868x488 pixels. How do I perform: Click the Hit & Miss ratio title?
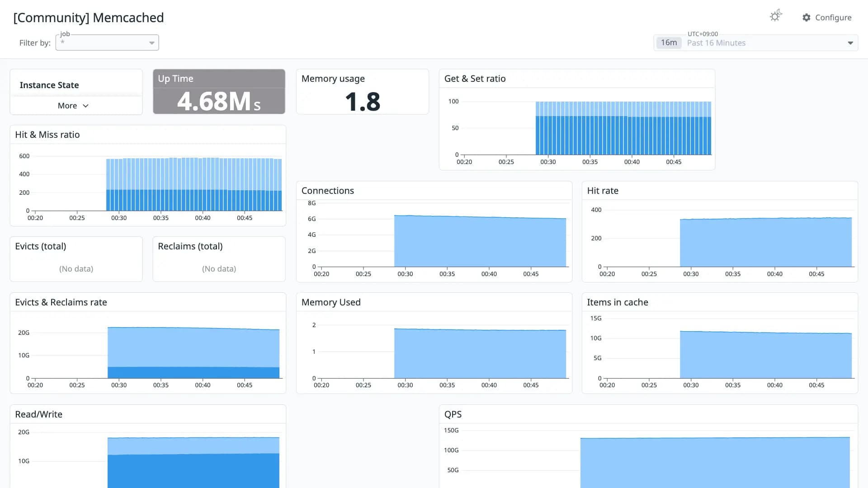point(47,135)
